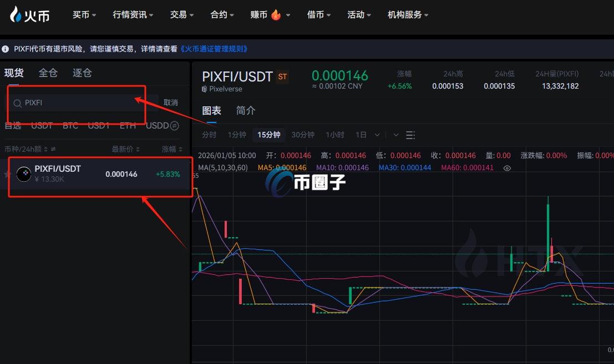Toggle sort order on 涨幅 column
The height and width of the screenshot is (364, 614).
[180, 148]
